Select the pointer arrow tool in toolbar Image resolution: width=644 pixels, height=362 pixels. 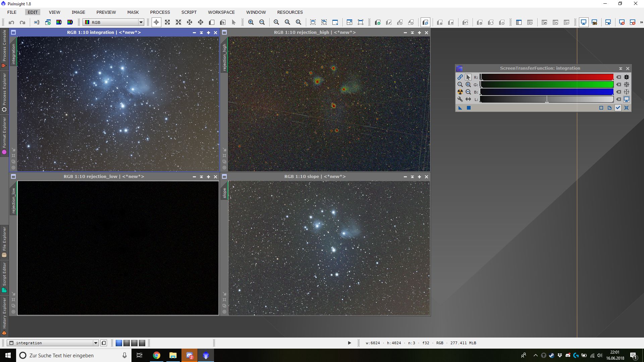tap(234, 22)
